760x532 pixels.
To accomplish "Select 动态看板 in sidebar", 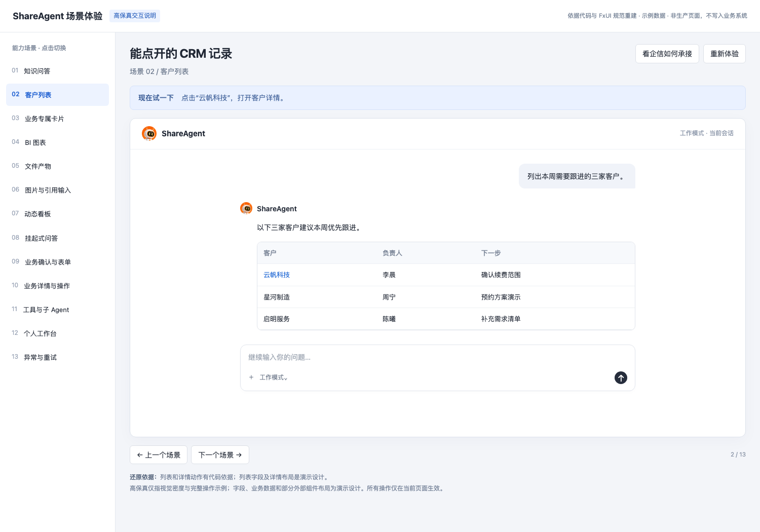I will click(57, 214).
